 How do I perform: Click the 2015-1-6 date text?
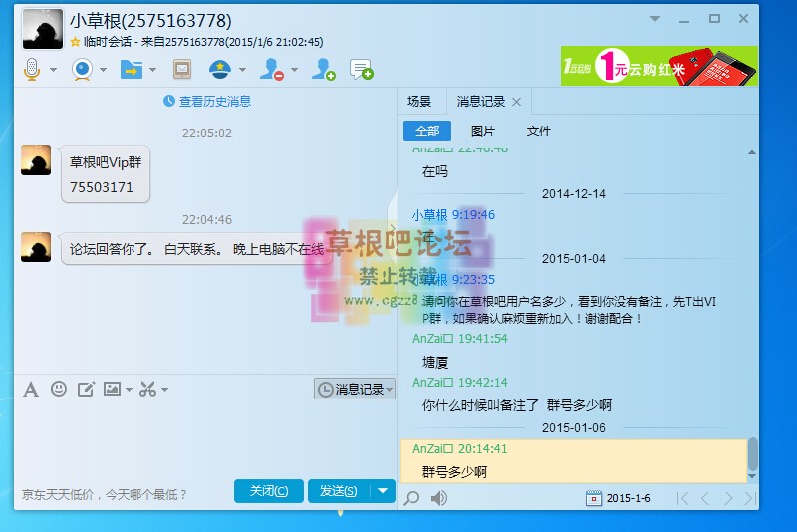pos(629,498)
